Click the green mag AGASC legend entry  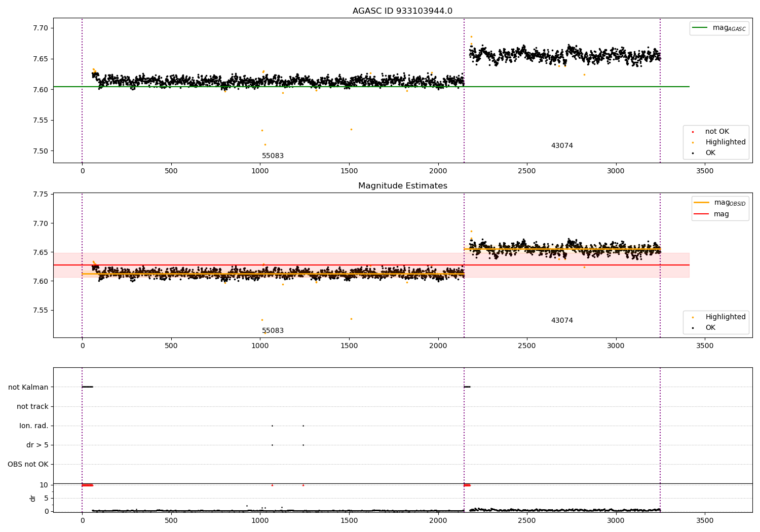(719, 28)
